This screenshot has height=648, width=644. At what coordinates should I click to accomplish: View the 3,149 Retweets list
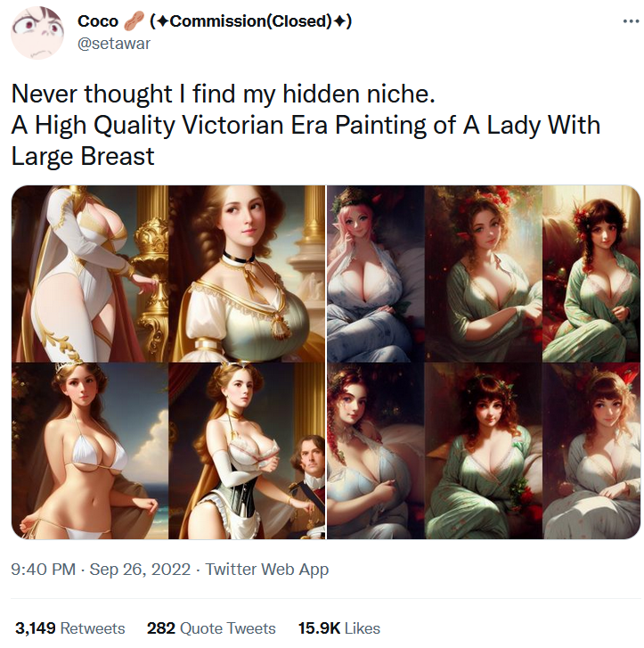pos(69,628)
